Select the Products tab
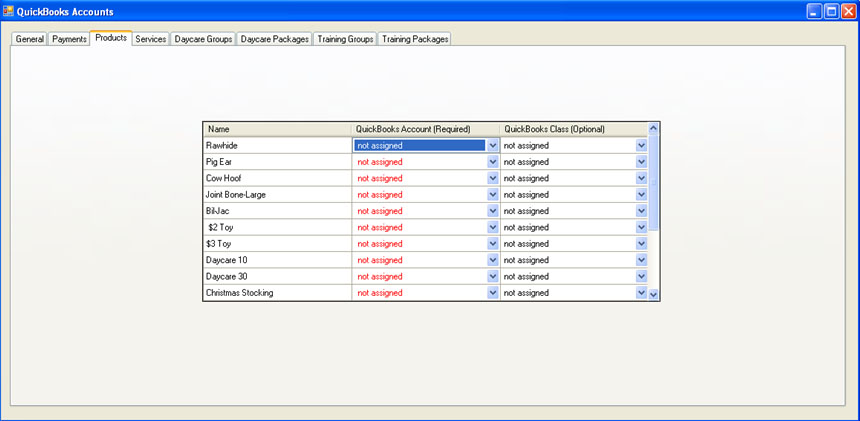860x421 pixels. pos(111,38)
